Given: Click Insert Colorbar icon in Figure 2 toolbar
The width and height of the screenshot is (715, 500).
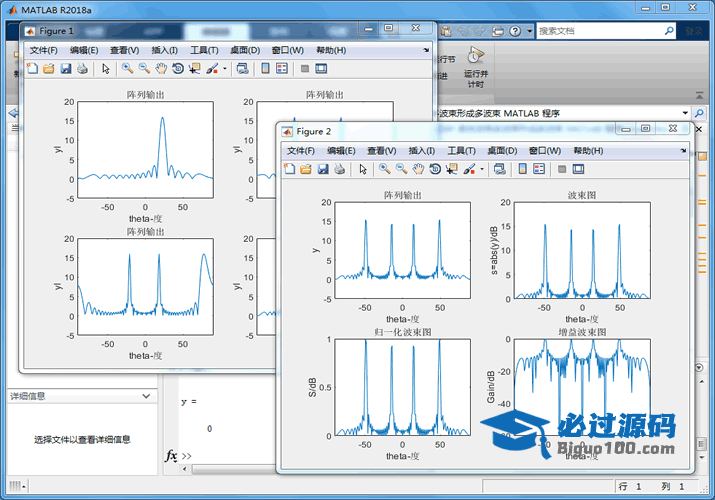Looking at the screenshot, I should tap(523, 169).
